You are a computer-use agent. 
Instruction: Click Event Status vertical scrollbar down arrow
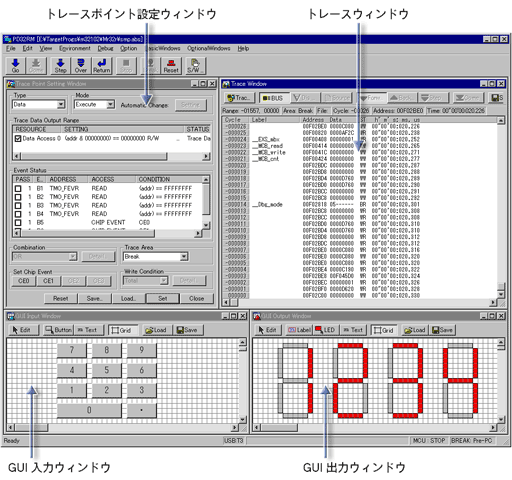click(206, 226)
